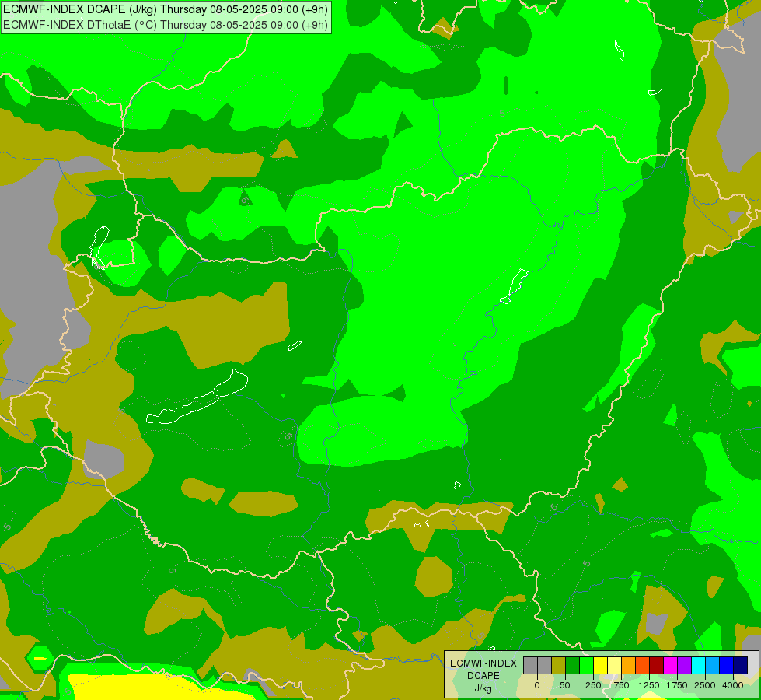Click the navy legend swatch

pos(740,665)
